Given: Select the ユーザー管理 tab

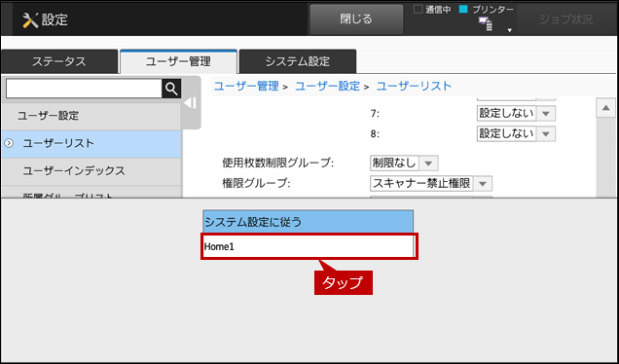Looking at the screenshot, I should [x=178, y=61].
